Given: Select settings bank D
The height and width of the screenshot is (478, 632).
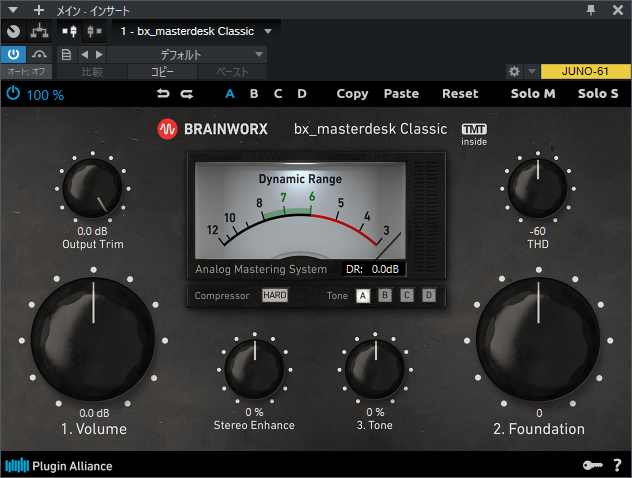Looking at the screenshot, I should point(302,94).
